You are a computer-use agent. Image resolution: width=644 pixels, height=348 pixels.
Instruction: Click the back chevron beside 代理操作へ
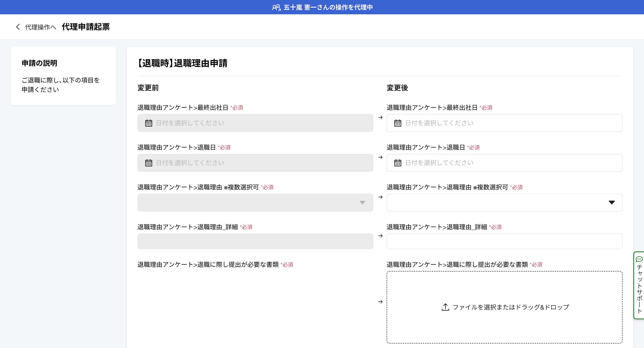(x=18, y=27)
